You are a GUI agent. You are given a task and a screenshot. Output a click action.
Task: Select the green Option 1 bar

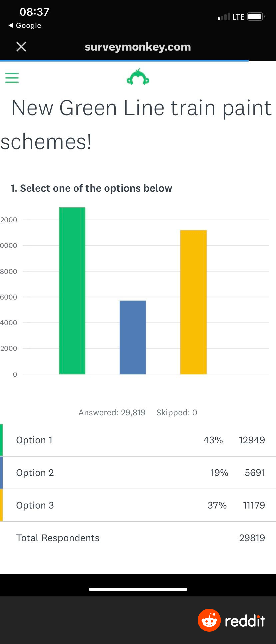pos(72,291)
